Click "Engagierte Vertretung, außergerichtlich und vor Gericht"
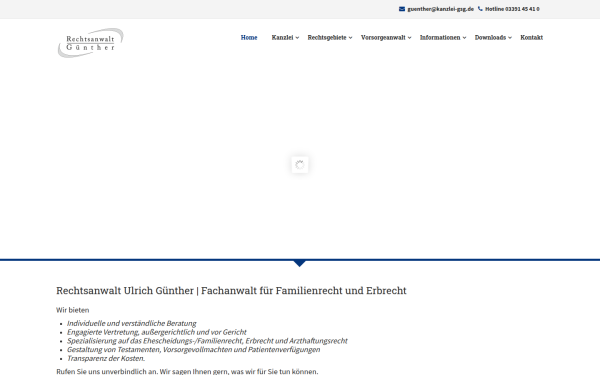The height and width of the screenshot is (375, 600). point(157,332)
